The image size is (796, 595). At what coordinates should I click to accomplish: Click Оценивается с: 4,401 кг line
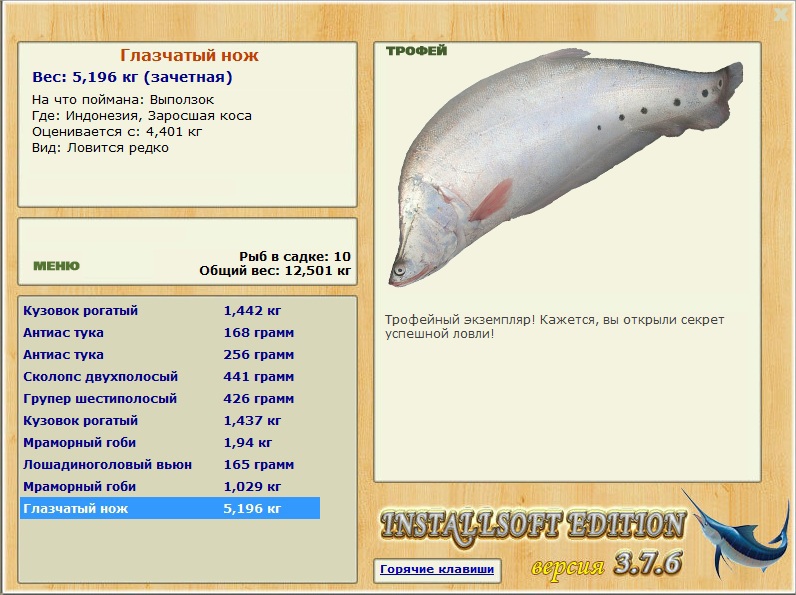tap(117, 132)
